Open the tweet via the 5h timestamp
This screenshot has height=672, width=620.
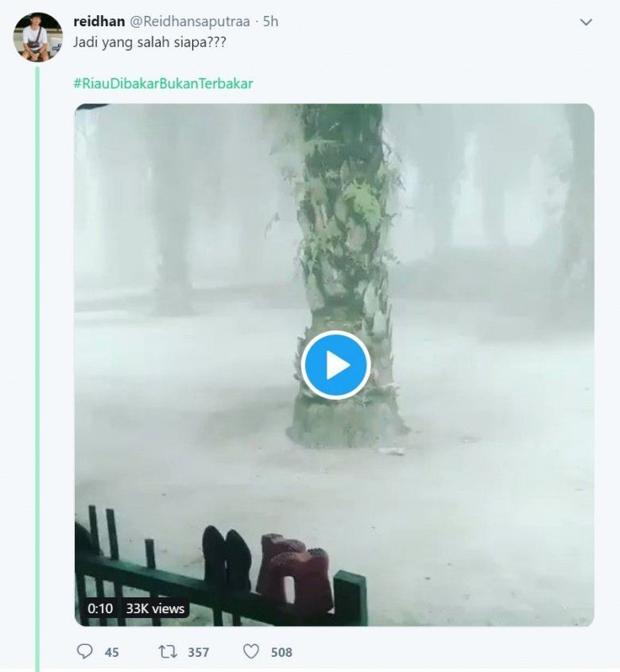tap(267, 22)
